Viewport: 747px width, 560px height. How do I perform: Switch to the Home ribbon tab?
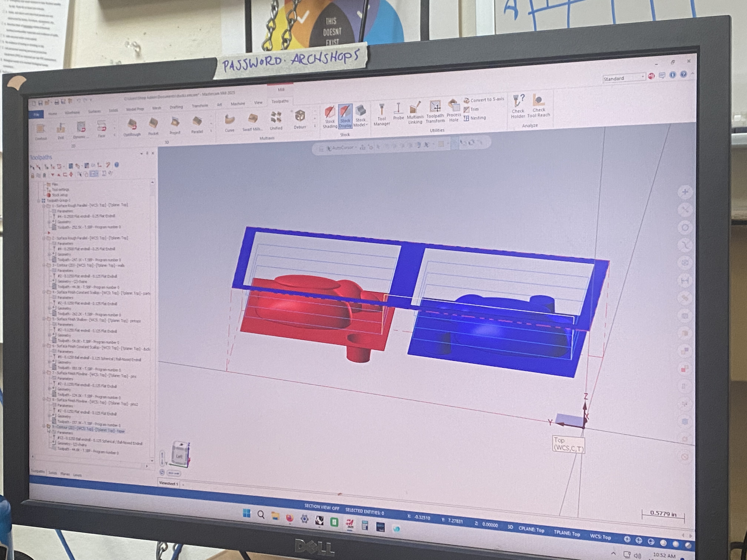[x=52, y=114]
